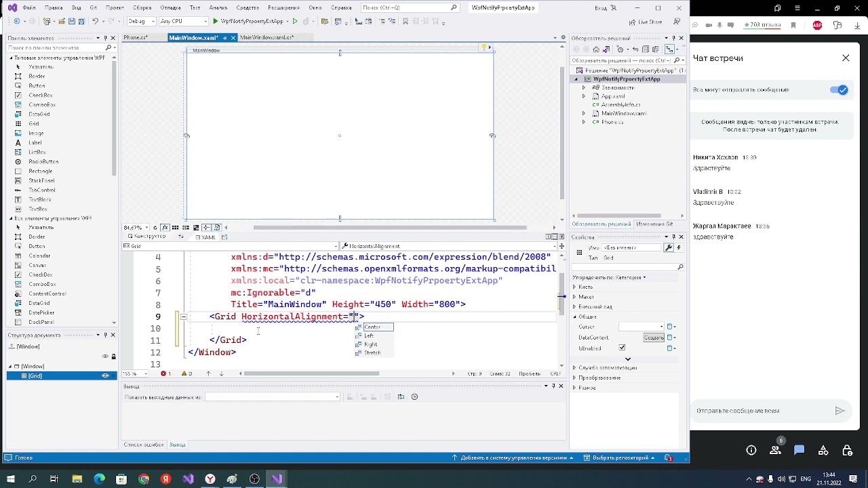This screenshot has height=488, width=868.
Task: Open the meeting details info icon
Action: (751, 450)
